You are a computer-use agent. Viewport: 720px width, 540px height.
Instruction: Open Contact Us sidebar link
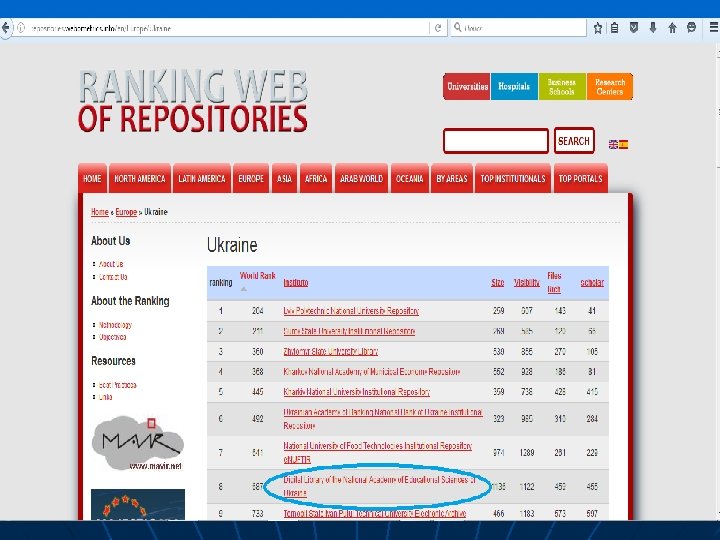[x=113, y=277]
